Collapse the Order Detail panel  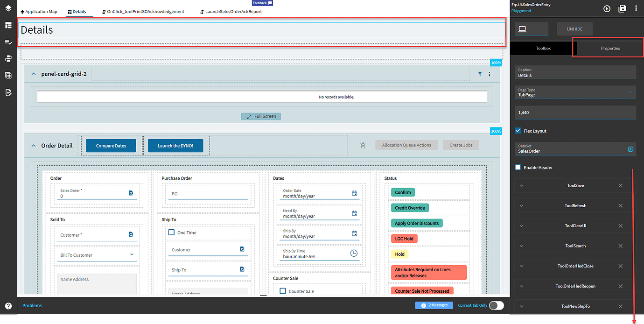point(33,145)
